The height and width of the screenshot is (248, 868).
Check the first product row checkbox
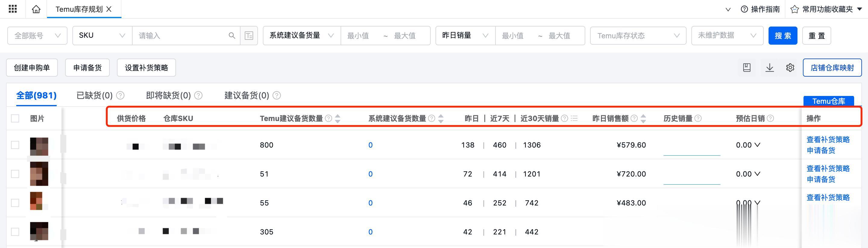pos(15,145)
